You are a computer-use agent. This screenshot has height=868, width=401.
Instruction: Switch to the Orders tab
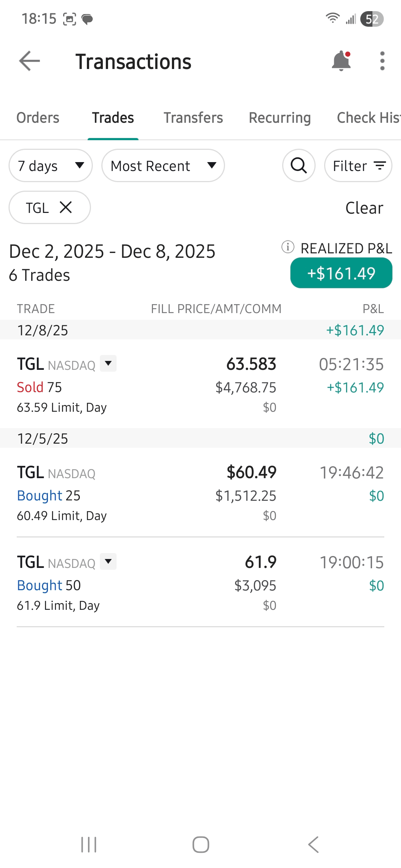tap(38, 118)
